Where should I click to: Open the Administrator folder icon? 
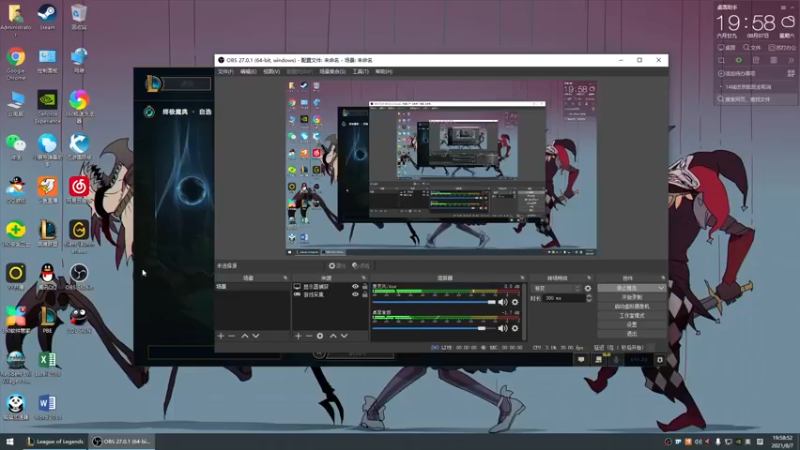[16, 19]
